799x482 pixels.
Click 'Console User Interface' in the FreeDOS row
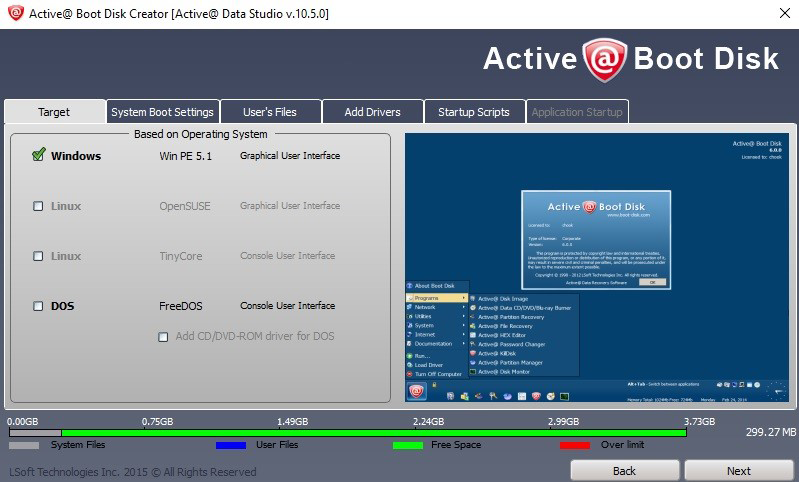point(288,305)
